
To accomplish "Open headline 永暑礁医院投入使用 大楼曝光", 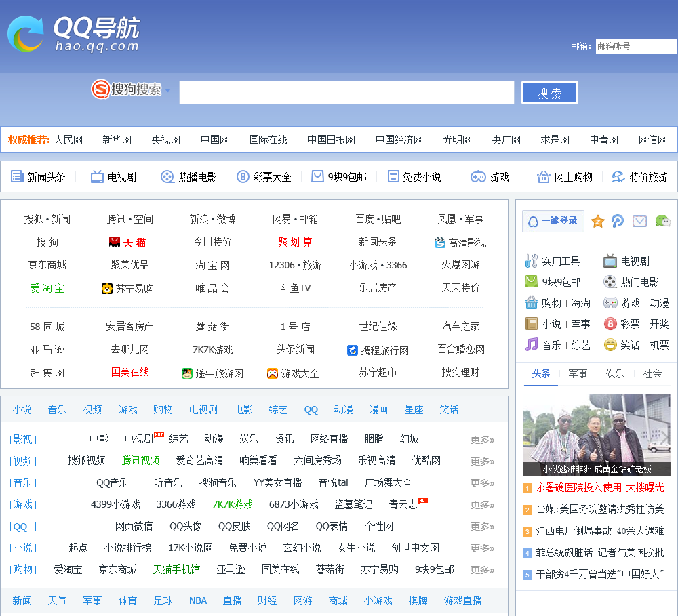I will point(600,488).
